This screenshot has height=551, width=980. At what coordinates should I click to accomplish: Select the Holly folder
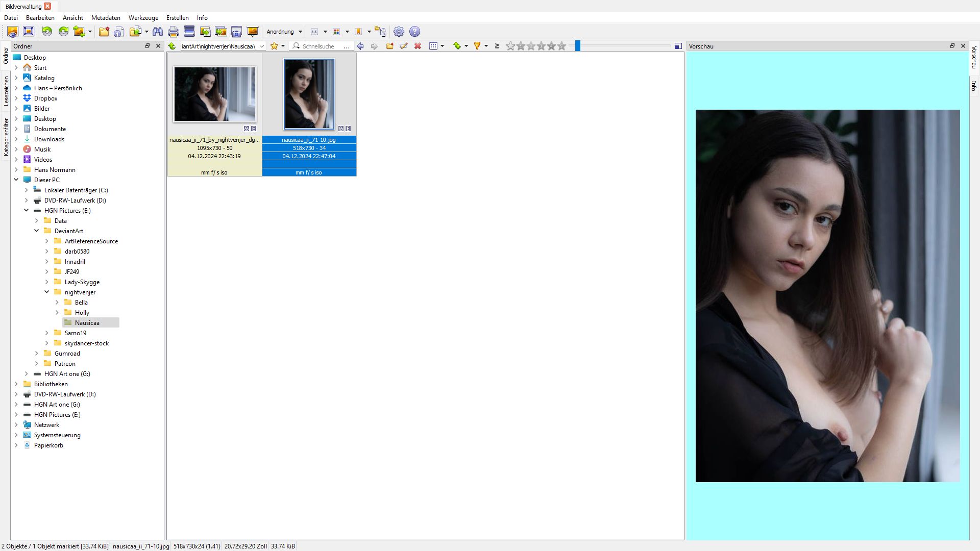82,313
